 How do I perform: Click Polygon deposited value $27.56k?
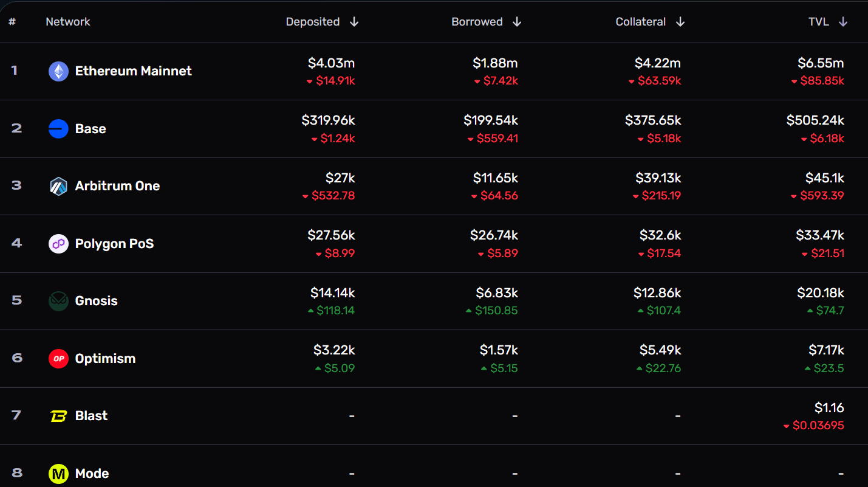click(331, 235)
